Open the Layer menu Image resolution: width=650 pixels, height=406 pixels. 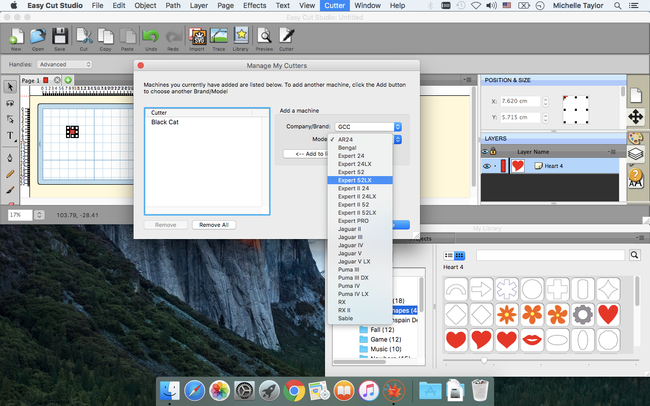click(x=199, y=5)
